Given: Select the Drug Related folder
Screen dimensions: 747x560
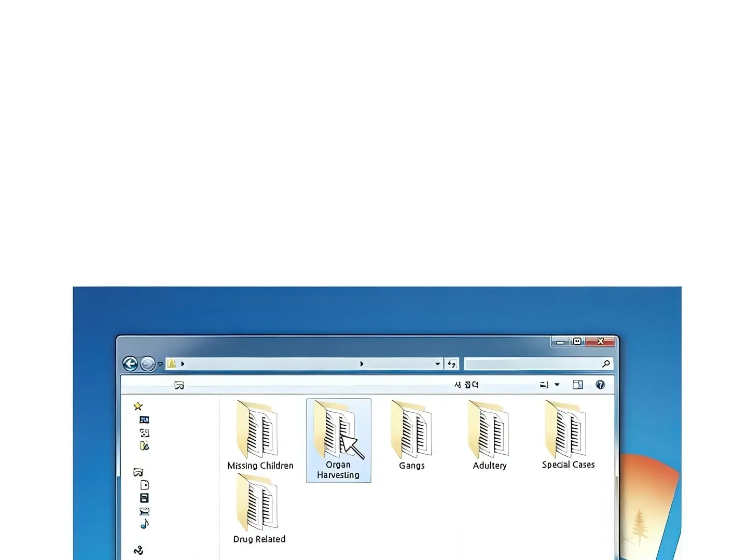Looking at the screenshot, I should click(259, 509).
